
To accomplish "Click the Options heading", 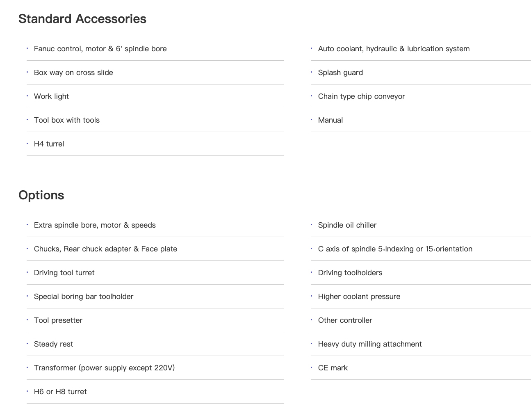I will tap(41, 195).
